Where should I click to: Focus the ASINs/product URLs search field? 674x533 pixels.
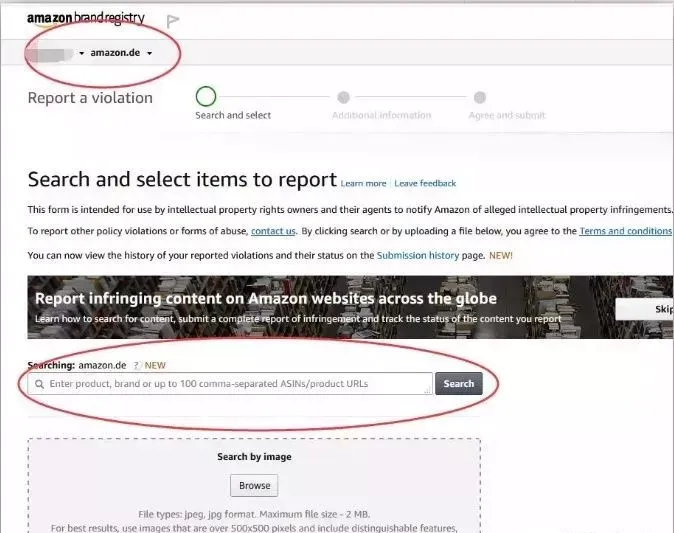230,383
